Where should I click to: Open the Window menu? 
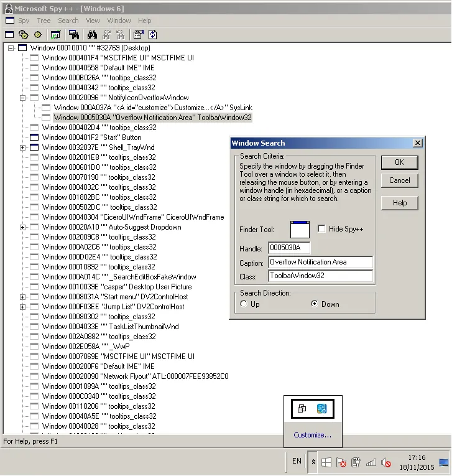point(119,21)
